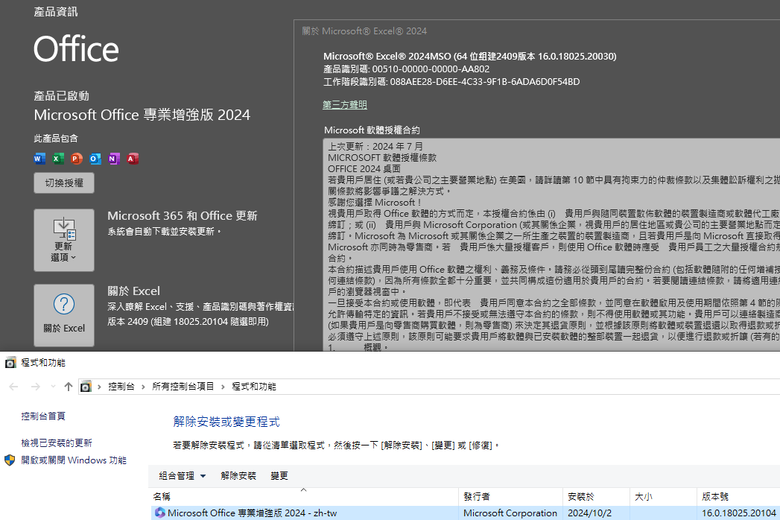Click the shield icon beside Windows 功能
Screen dimensions: 780x520
pyautogui.click(x=10, y=460)
